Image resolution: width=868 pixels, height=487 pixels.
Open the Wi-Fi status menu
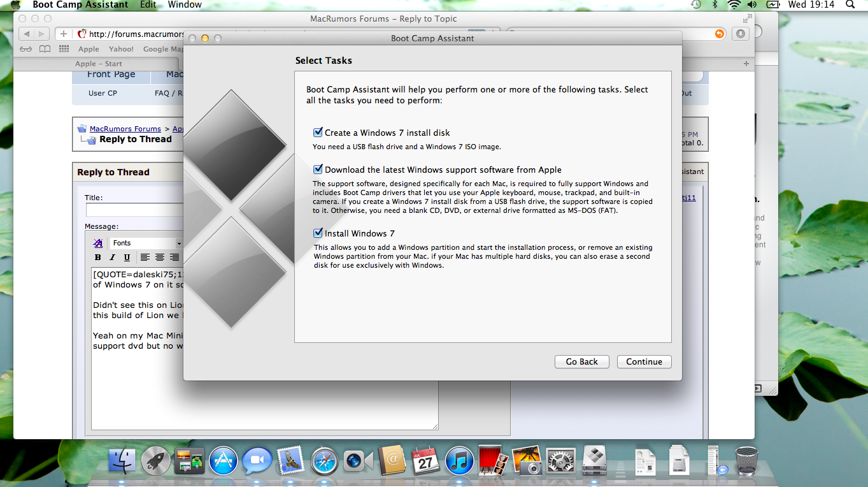[x=734, y=4]
